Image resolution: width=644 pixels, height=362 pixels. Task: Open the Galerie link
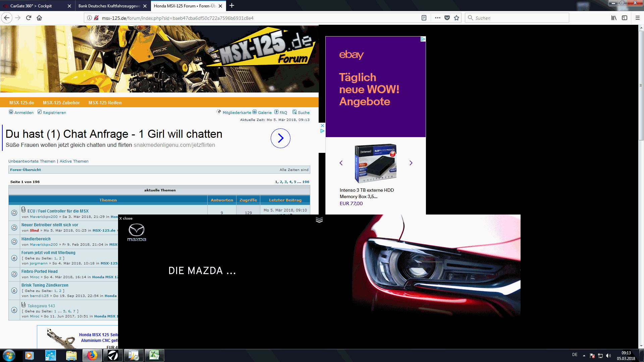(265, 113)
